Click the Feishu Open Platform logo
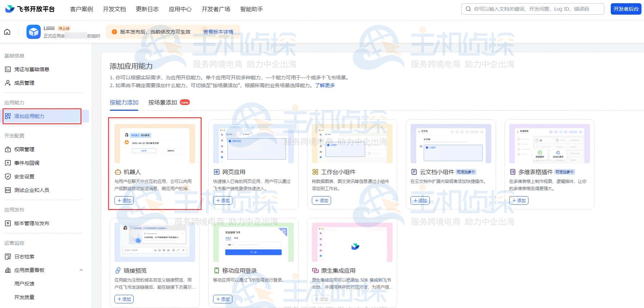Screen dimensions: 644x308 [x=30, y=9]
